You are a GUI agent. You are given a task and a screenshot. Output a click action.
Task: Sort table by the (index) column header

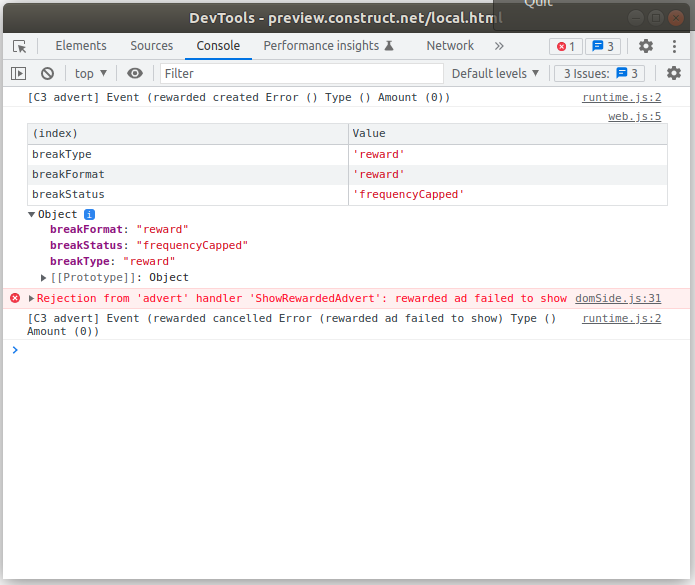click(x=188, y=134)
